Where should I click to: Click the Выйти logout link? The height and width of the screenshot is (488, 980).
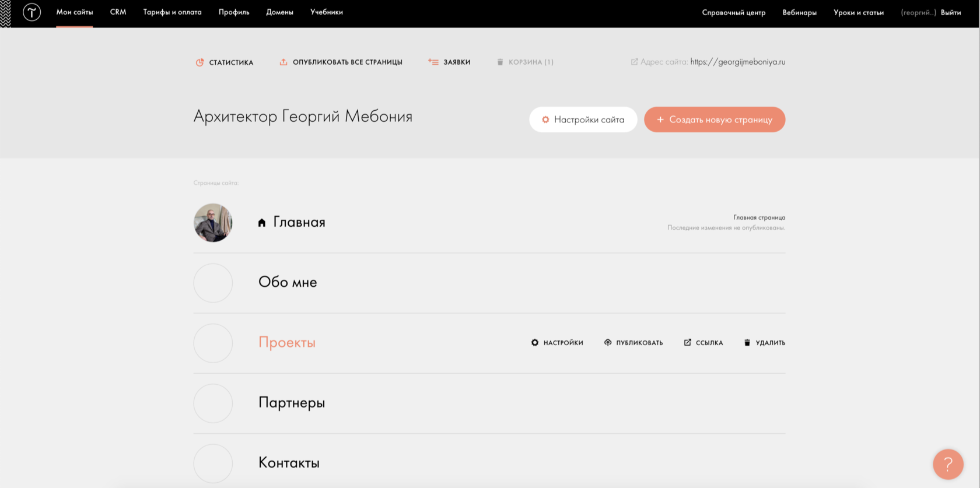click(x=950, y=12)
